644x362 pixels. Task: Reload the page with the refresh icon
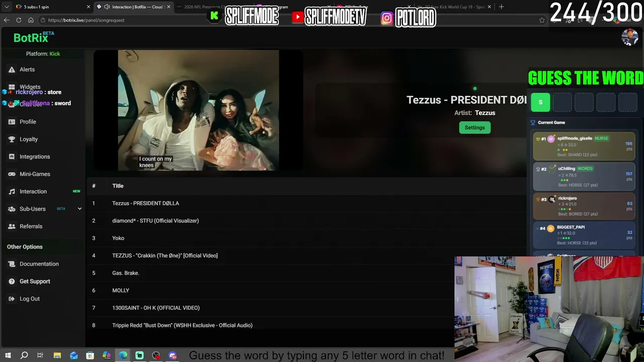pyautogui.click(x=19, y=20)
